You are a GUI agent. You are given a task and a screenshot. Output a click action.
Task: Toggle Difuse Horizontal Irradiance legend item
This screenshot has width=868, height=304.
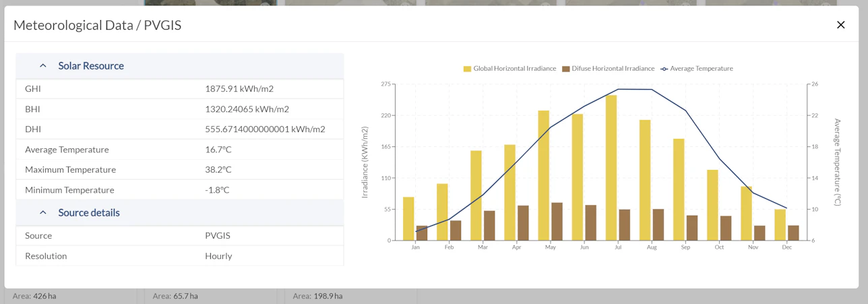point(608,69)
